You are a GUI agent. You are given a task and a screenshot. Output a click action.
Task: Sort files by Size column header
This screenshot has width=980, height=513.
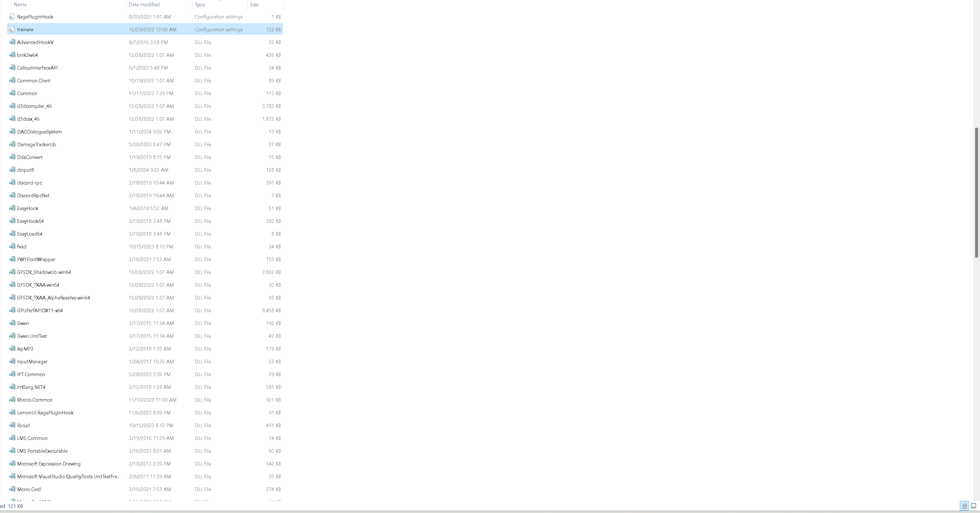pos(254,5)
